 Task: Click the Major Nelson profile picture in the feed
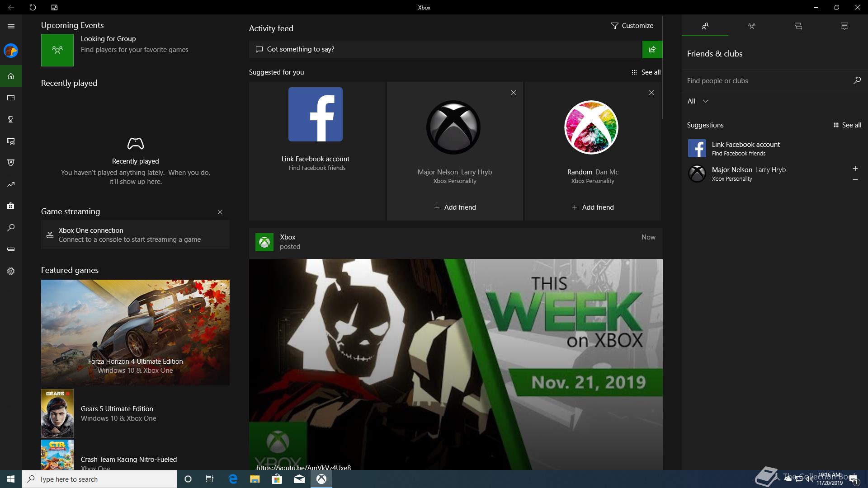pyautogui.click(x=453, y=127)
